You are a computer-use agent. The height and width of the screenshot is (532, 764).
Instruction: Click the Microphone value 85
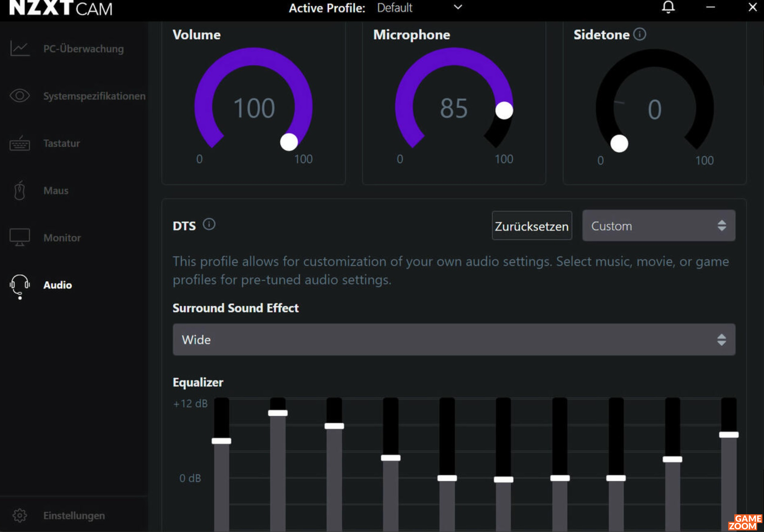click(x=454, y=108)
